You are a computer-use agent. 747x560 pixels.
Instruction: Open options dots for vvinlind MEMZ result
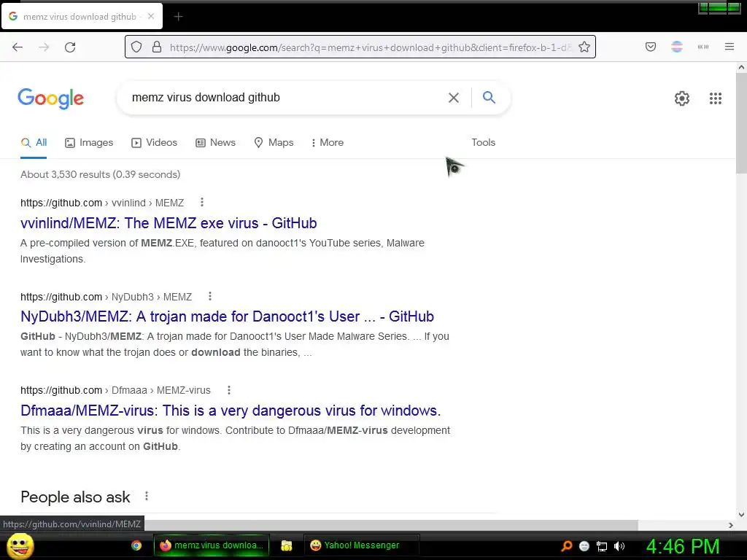[x=202, y=203]
